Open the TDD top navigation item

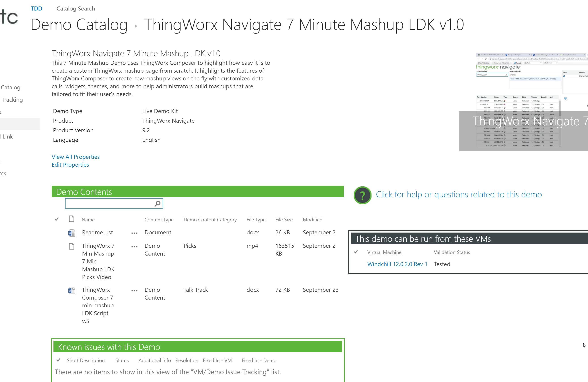coord(36,9)
